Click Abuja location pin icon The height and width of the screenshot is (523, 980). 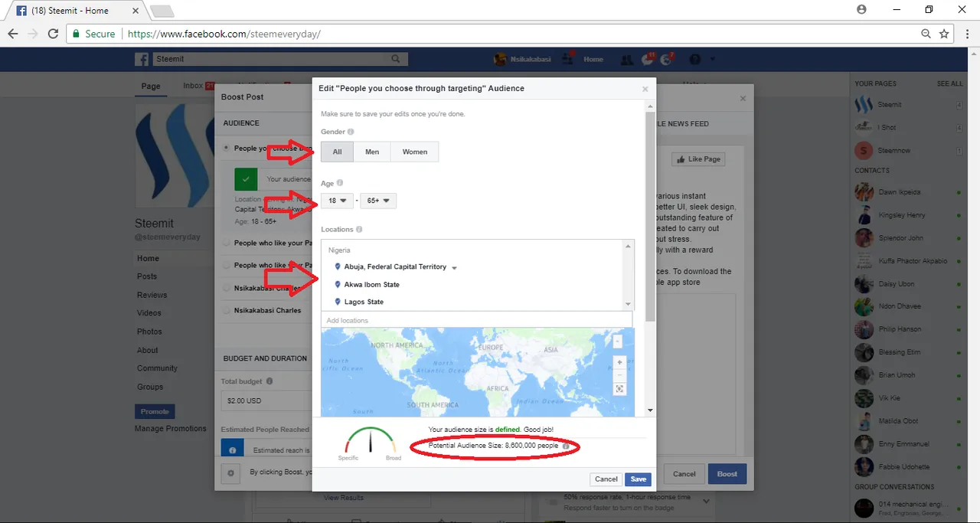[338, 266]
